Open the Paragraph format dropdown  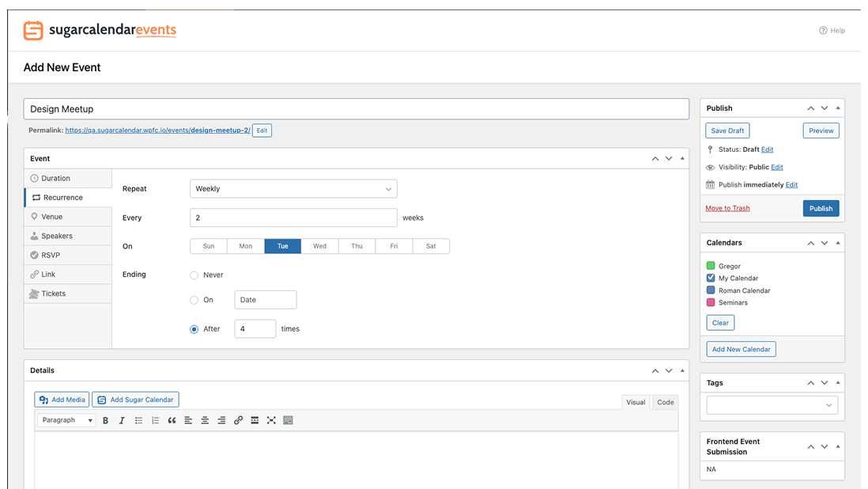(x=67, y=420)
